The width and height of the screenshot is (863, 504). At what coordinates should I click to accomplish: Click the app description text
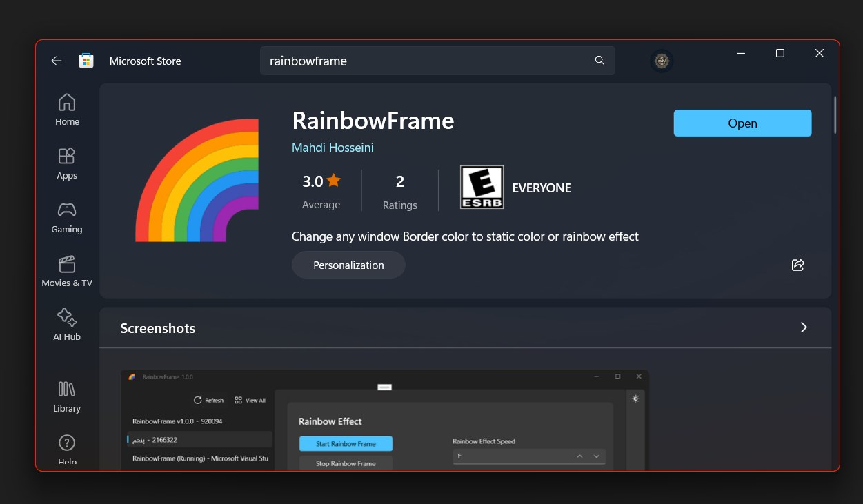tap(465, 236)
